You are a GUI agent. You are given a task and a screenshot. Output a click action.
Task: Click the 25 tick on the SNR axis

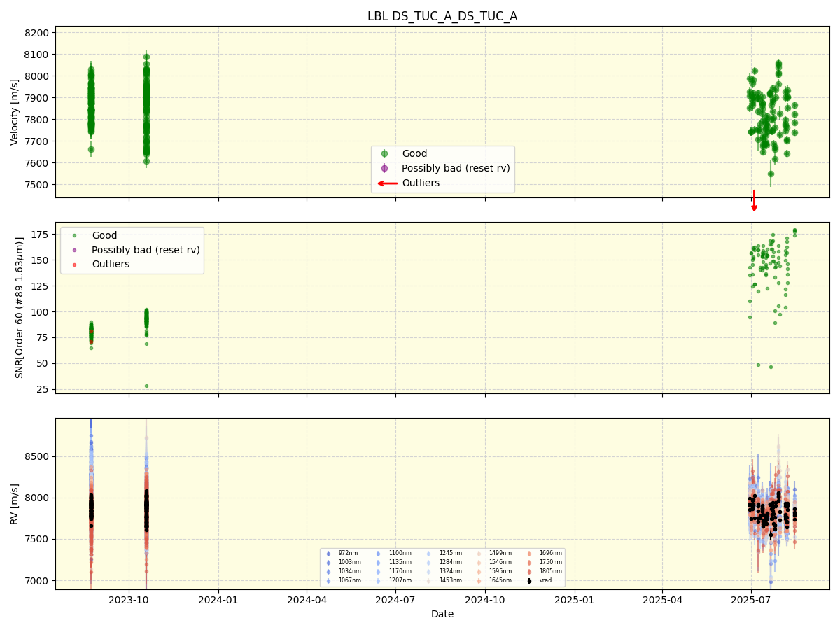pos(43,390)
